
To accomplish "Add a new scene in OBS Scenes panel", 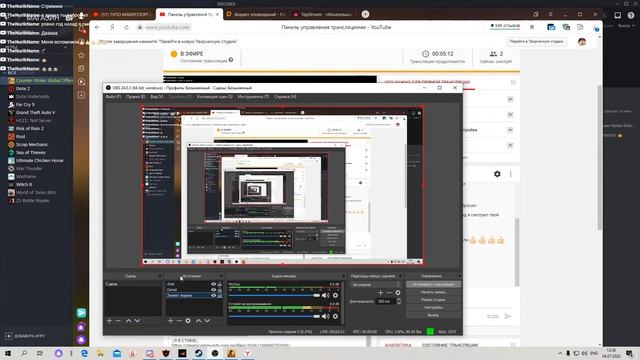I will click(x=109, y=321).
